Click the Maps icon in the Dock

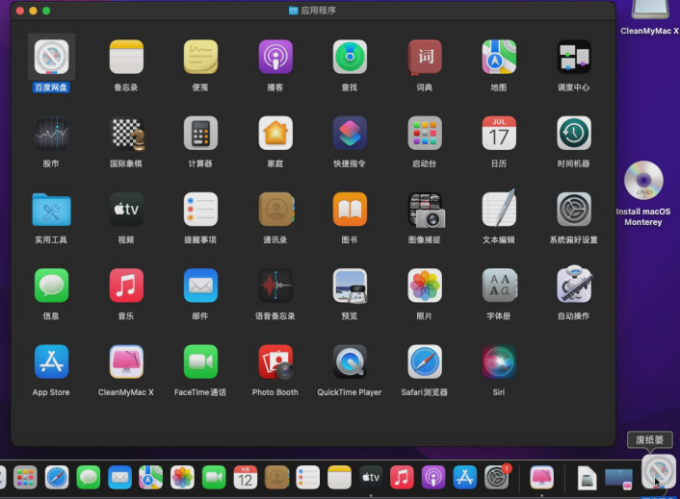pos(151,477)
